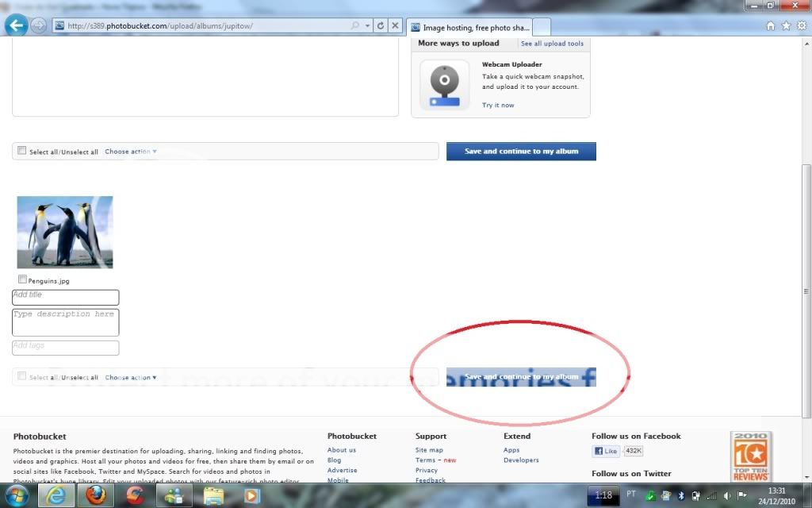Check the top Select all checkbox
The image size is (812, 508).
point(22,151)
